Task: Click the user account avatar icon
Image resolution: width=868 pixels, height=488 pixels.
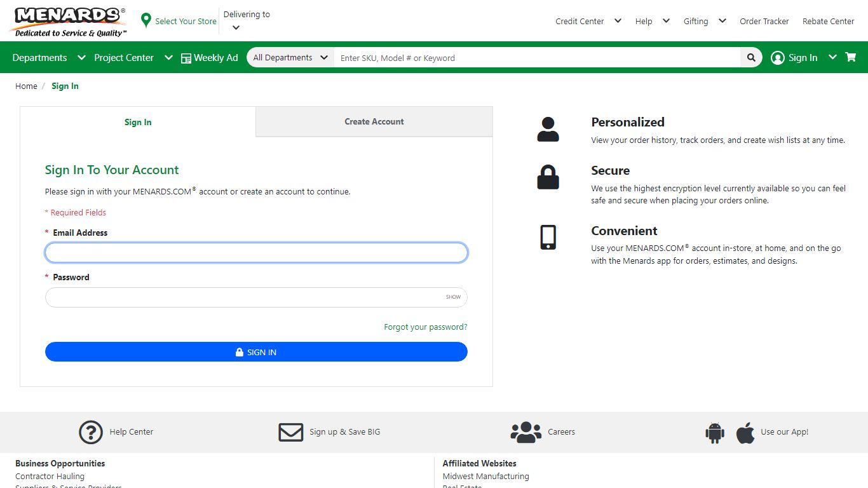Action: coord(778,58)
